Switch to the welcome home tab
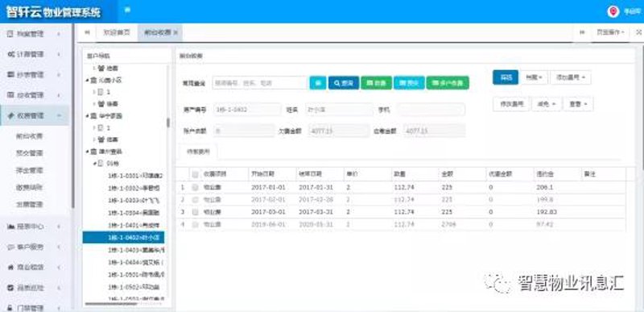Screen dimensions: 644x312 point(117,32)
